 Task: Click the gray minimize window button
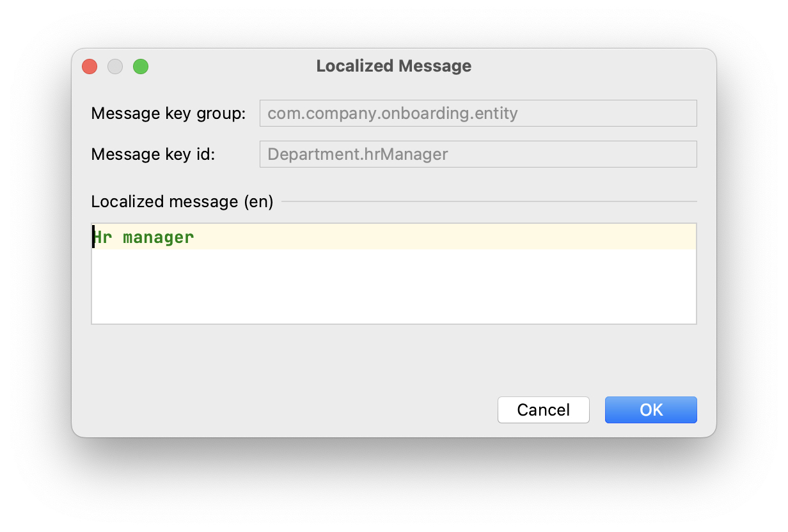coord(115,66)
